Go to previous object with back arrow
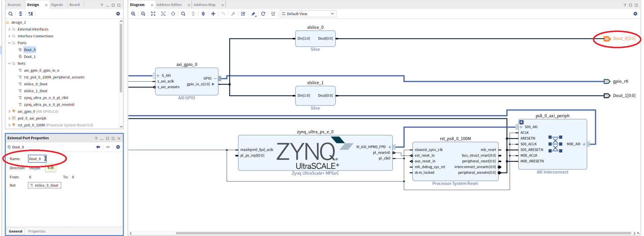 click(98, 147)
